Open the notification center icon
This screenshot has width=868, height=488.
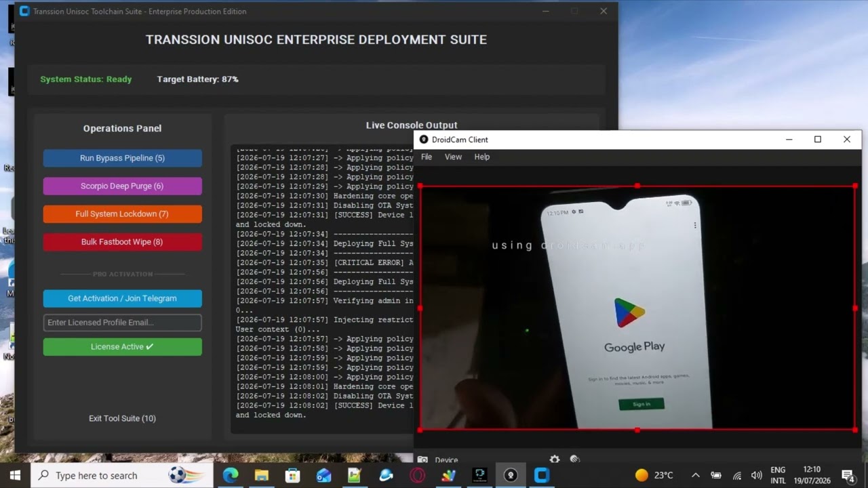[x=848, y=475]
